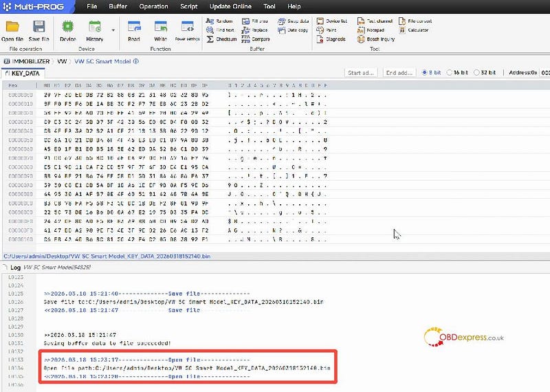The image size is (550, 392).
Task: Click the Start address input field
Action: pyautogui.click(x=361, y=73)
